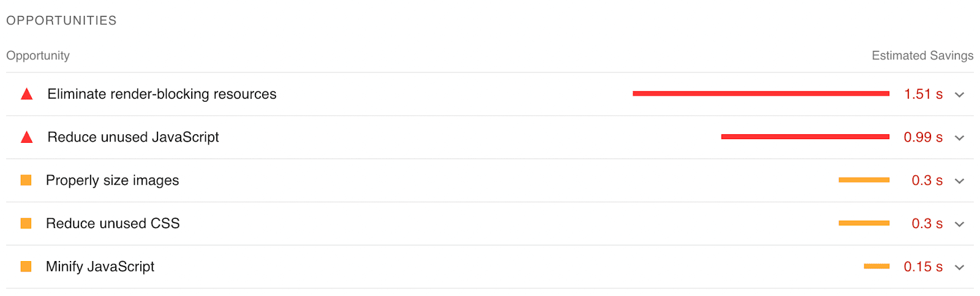Open the Reduce unused CSS audit title
The image size is (980, 296).
tap(113, 223)
